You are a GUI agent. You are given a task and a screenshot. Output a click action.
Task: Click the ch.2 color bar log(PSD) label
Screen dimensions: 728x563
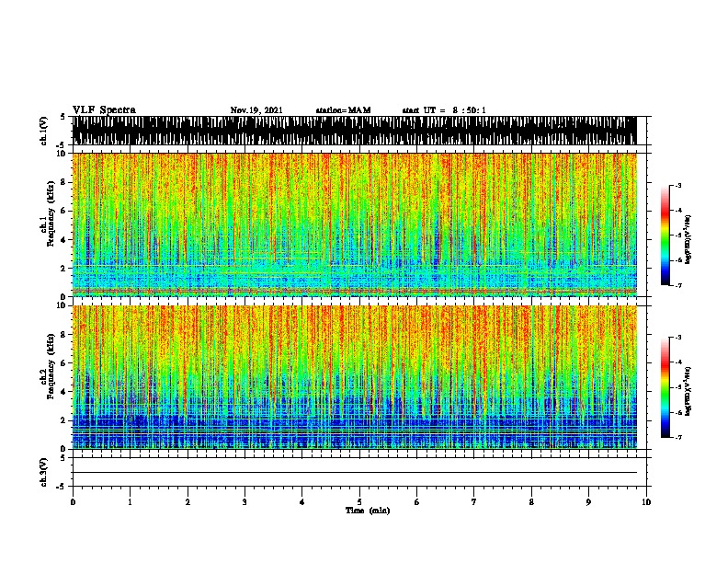(688, 391)
